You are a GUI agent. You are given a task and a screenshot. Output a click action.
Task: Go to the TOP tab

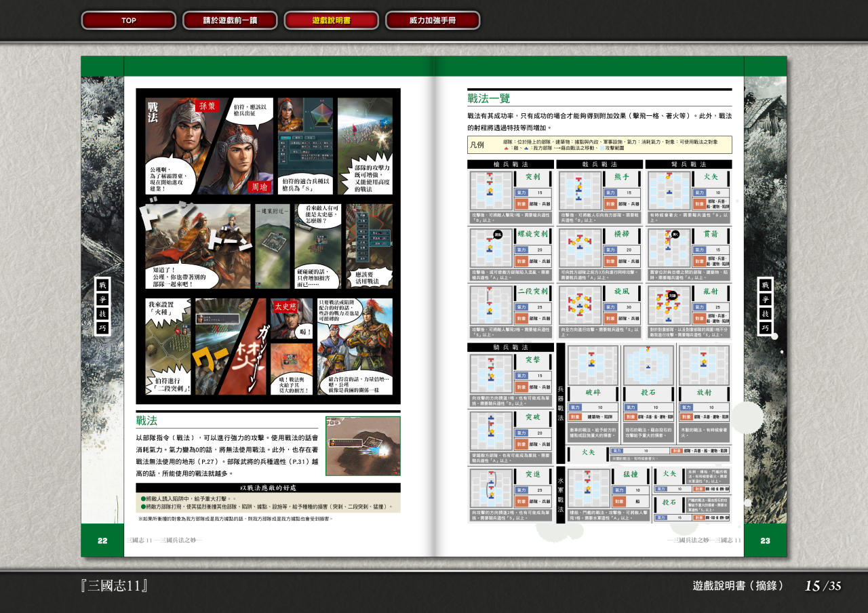point(129,20)
